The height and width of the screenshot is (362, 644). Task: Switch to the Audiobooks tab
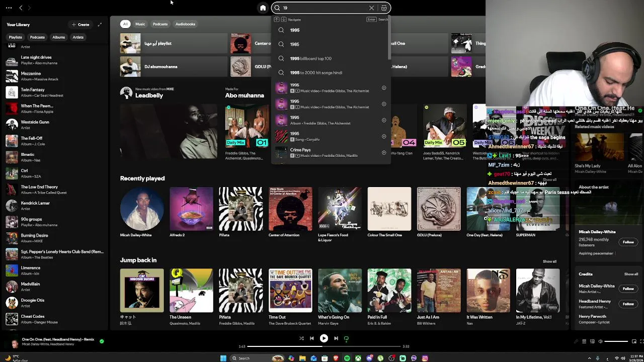(x=185, y=24)
